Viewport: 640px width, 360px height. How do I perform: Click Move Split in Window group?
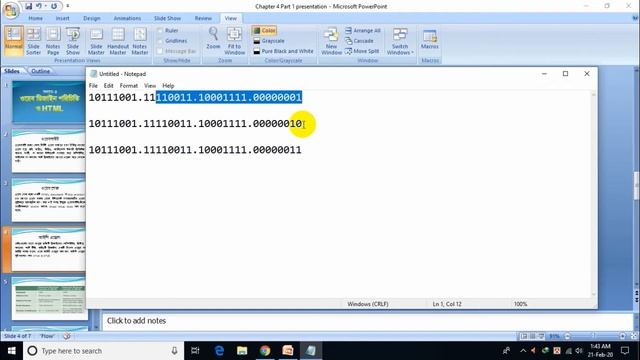tap(362, 51)
